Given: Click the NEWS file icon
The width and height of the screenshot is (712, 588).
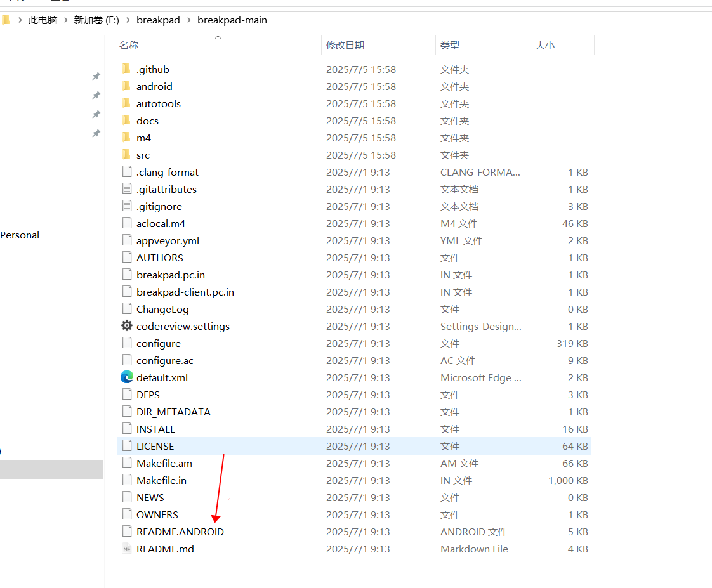Looking at the screenshot, I should (127, 497).
